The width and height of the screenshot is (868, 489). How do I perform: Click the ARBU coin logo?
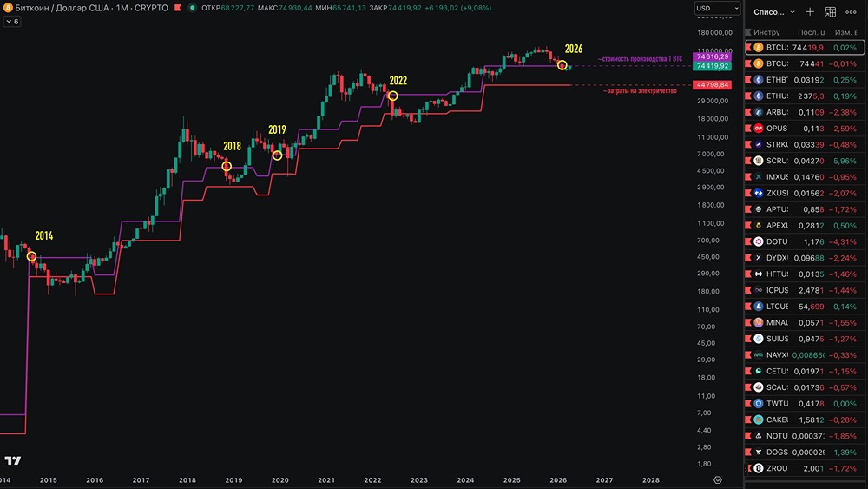pyautogui.click(x=759, y=112)
